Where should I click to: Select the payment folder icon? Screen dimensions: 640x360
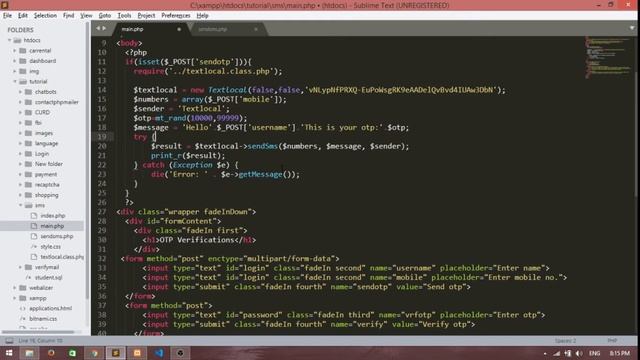click(28, 174)
